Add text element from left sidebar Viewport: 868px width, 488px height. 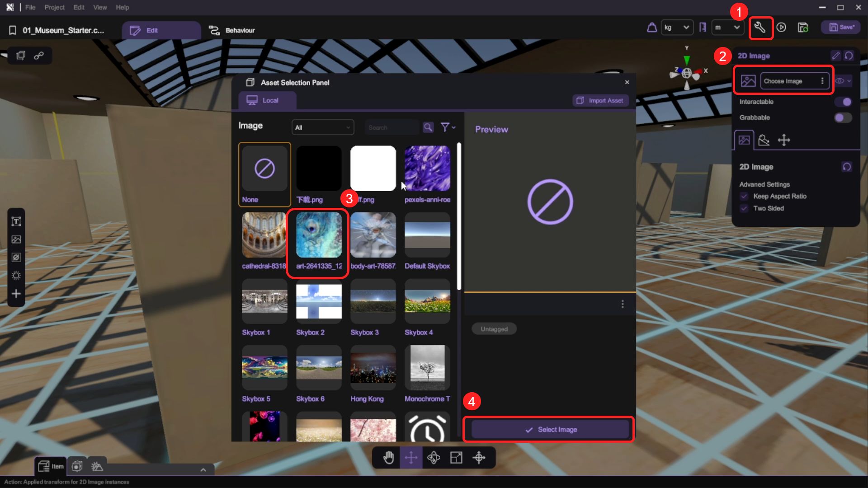16,221
